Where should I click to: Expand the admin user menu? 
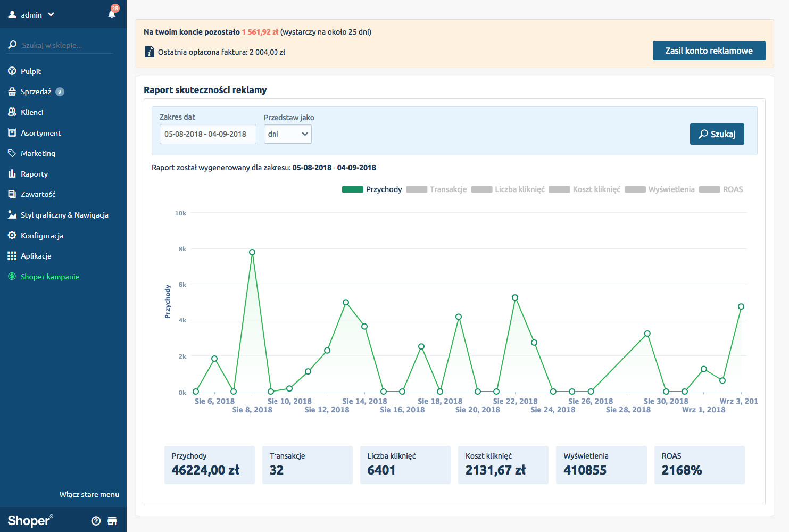point(32,15)
